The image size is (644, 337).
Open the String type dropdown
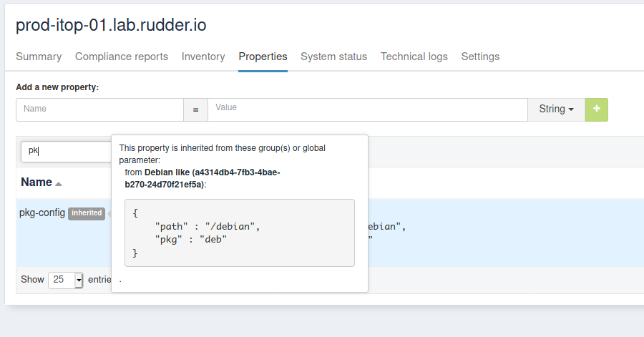point(556,109)
